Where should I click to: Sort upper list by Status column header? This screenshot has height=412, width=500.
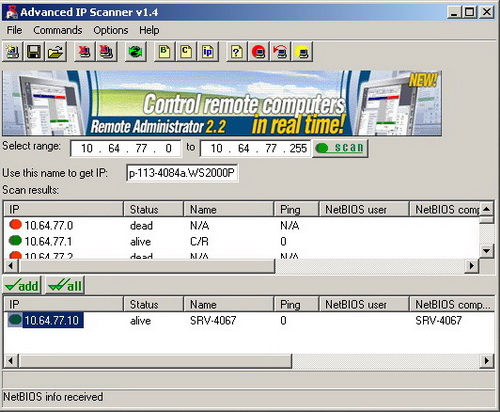(154, 209)
